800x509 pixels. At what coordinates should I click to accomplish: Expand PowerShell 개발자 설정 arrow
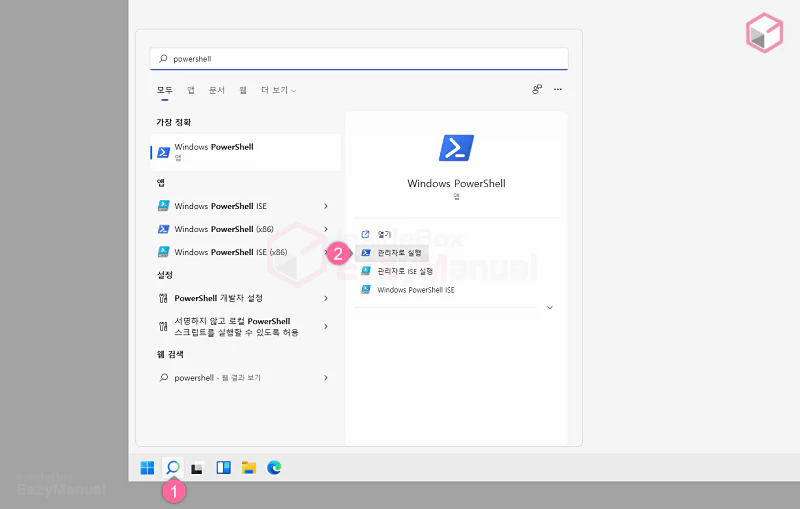tap(326, 298)
